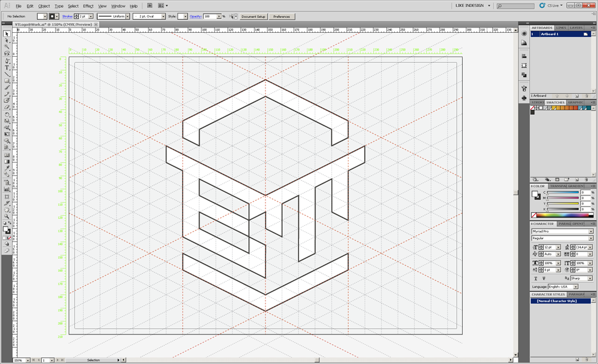Select the Type tool
Image resolution: width=598 pixels, height=364 pixels.
[x=7, y=68]
